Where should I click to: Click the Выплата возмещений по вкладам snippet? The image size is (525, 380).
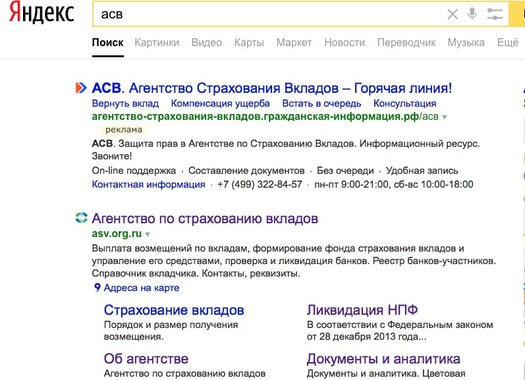294,261
